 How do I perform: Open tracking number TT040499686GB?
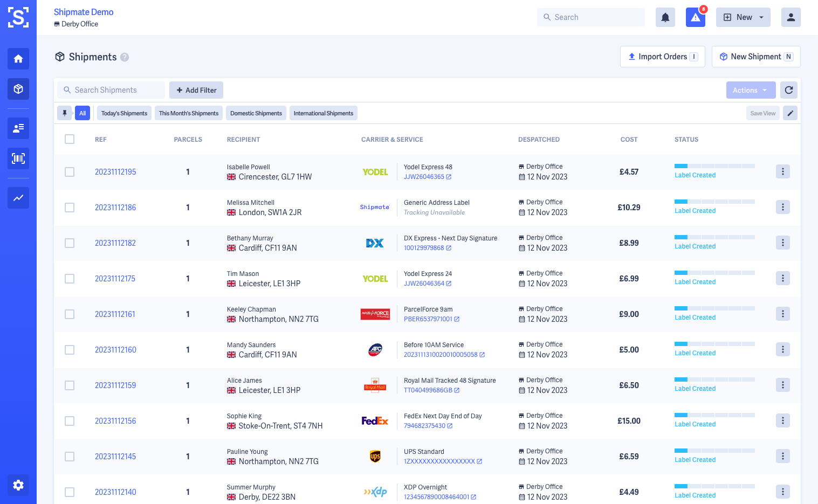(428, 390)
